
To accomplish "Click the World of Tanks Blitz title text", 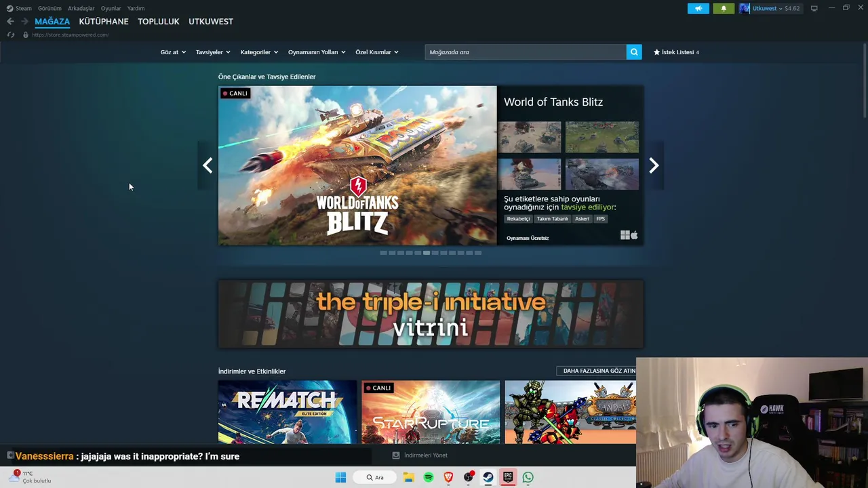I will (553, 102).
